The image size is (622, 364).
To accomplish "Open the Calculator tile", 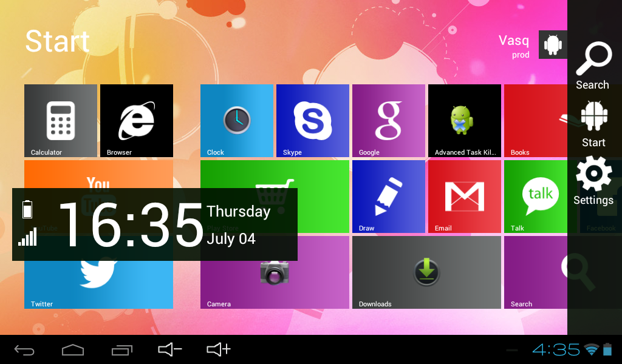I will click(61, 121).
